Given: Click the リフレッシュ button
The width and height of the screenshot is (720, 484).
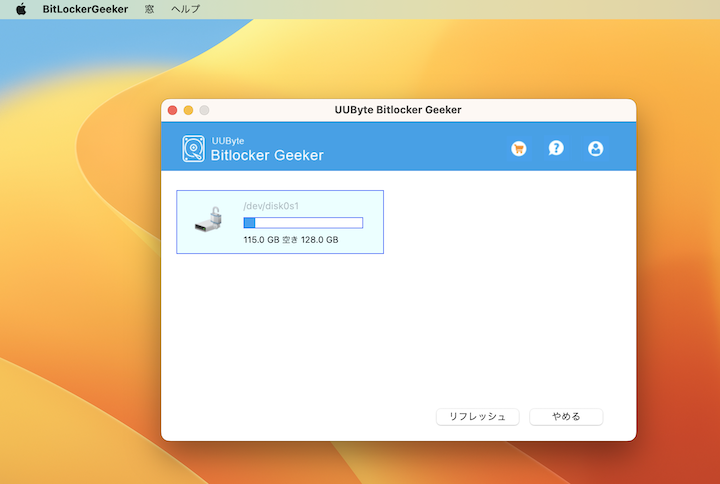Looking at the screenshot, I should tap(478, 417).
